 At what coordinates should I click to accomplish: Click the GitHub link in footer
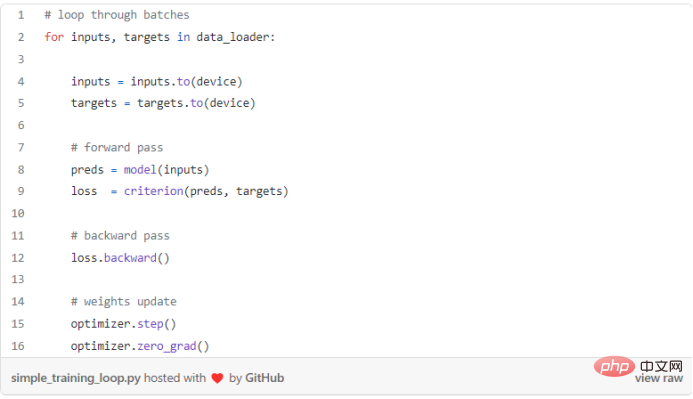pos(264,378)
